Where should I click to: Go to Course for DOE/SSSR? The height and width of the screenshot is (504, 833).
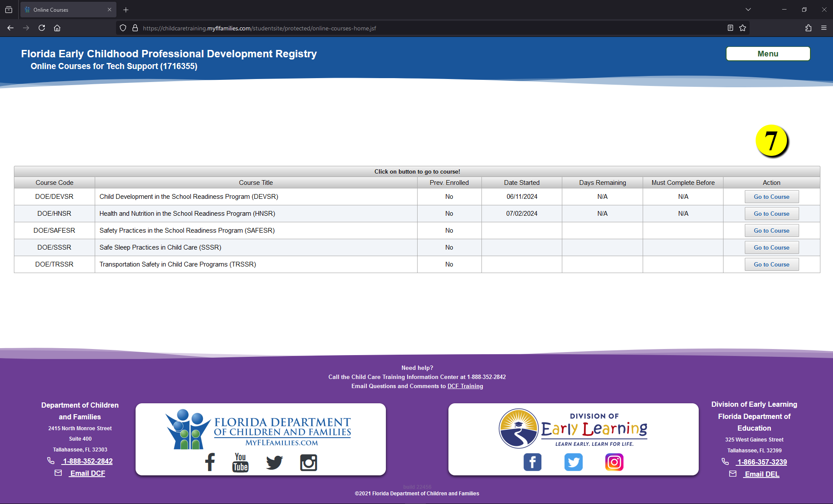(771, 247)
